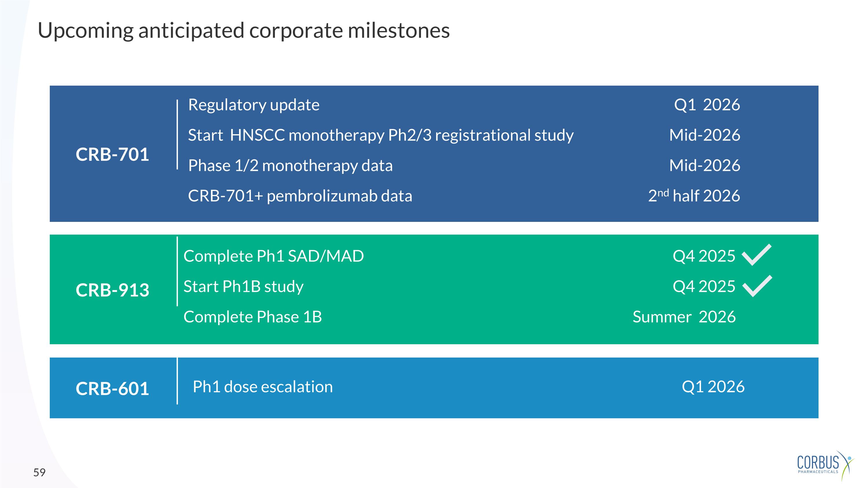868x488 pixels.
Task: Click 'CRB-701+ pembrolizumab data' text
Action: point(300,196)
